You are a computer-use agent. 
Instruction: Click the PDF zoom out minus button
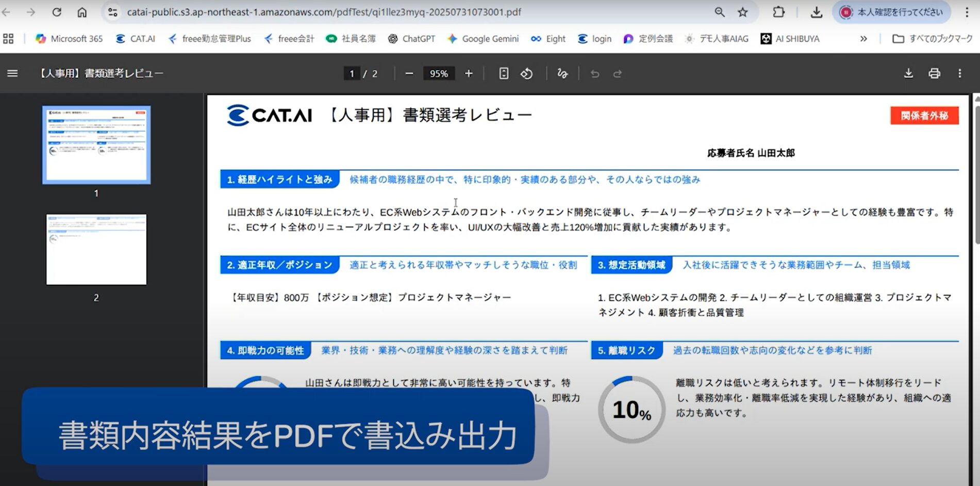(409, 74)
